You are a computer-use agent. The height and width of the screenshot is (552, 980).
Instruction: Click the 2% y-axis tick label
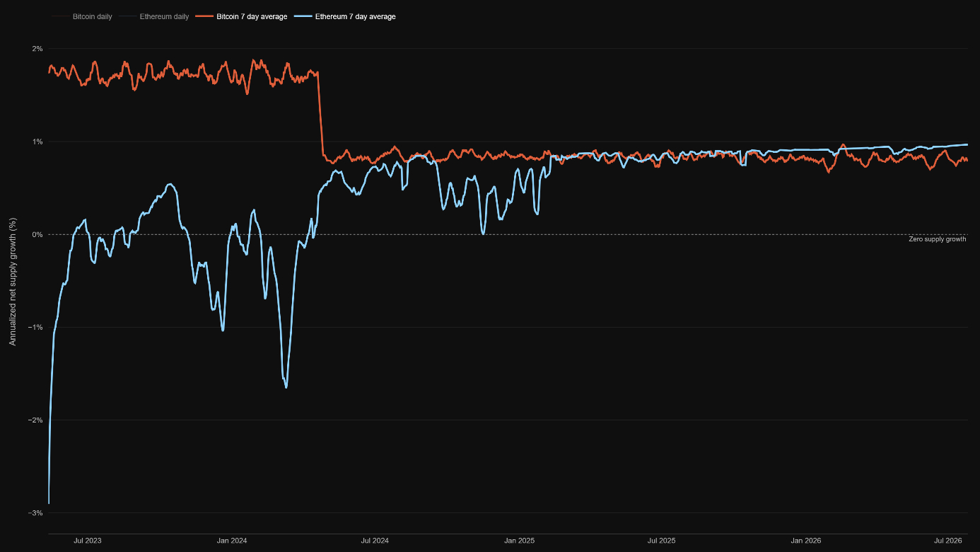pos(37,49)
